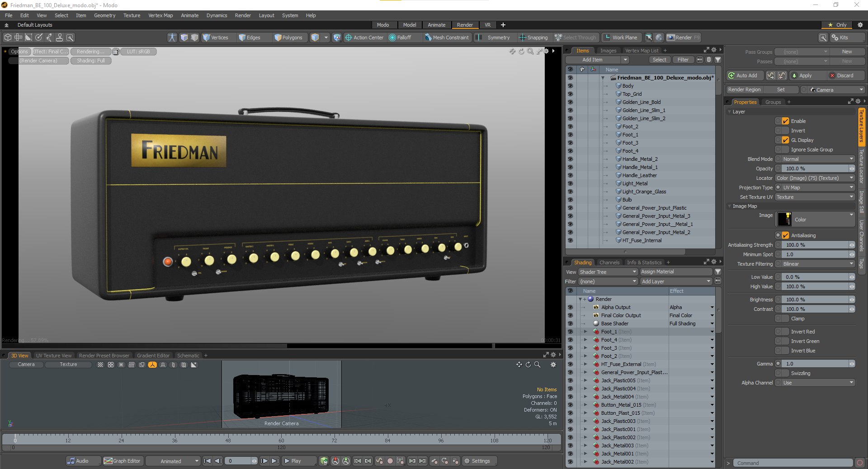The width and height of the screenshot is (868, 469).
Task: Go to the first frame in the timeline
Action: pos(207,461)
